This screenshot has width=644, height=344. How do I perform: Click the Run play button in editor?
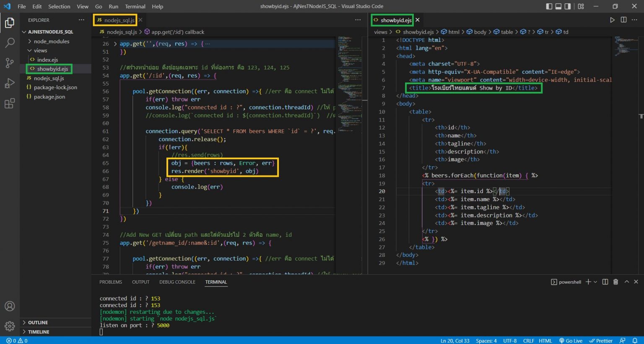point(612,20)
